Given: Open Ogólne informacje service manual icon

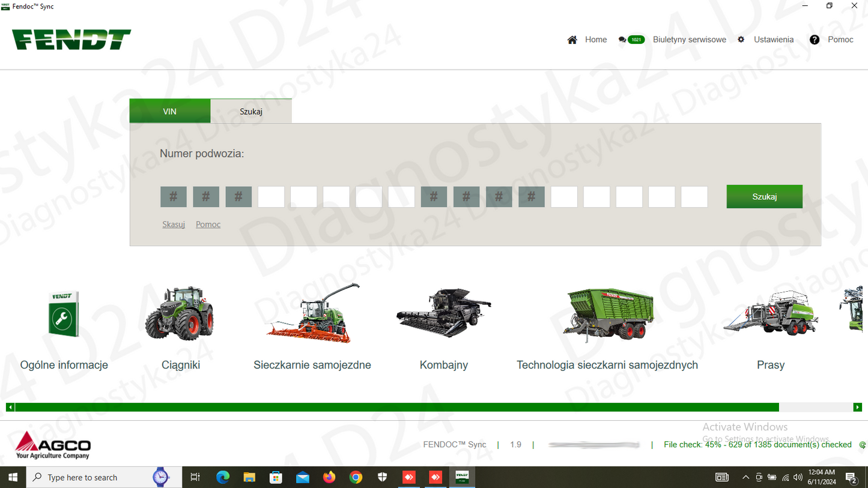Looking at the screenshot, I should tap(64, 313).
